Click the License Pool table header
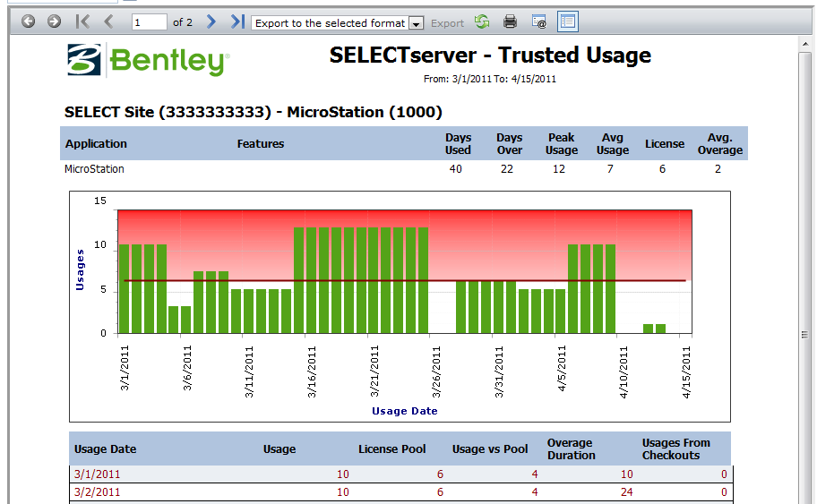The width and height of the screenshot is (817, 504). tap(391, 448)
